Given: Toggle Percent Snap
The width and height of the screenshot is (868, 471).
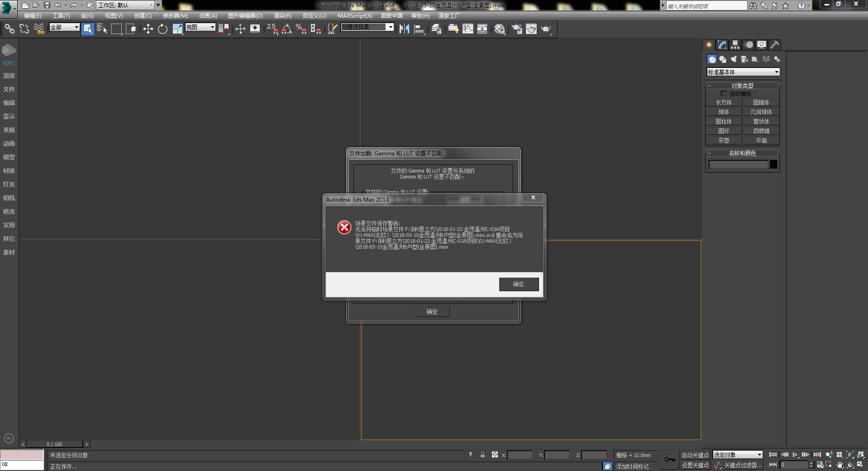Looking at the screenshot, I should pos(301,29).
